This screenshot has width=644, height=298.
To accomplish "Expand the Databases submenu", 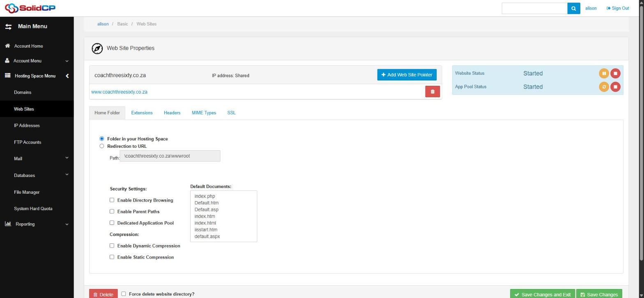I will pos(67,174).
